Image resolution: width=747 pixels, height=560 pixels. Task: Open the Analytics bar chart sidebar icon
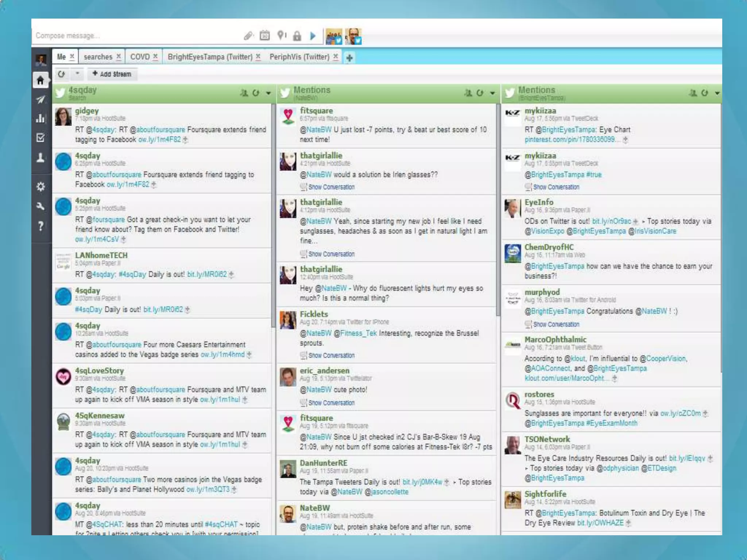coord(40,118)
